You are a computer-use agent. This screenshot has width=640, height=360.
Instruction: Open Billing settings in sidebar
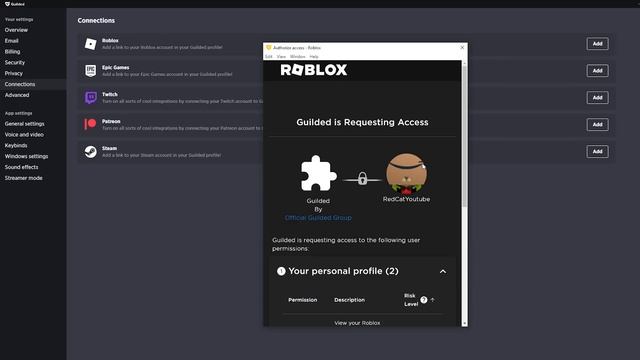coord(12,52)
